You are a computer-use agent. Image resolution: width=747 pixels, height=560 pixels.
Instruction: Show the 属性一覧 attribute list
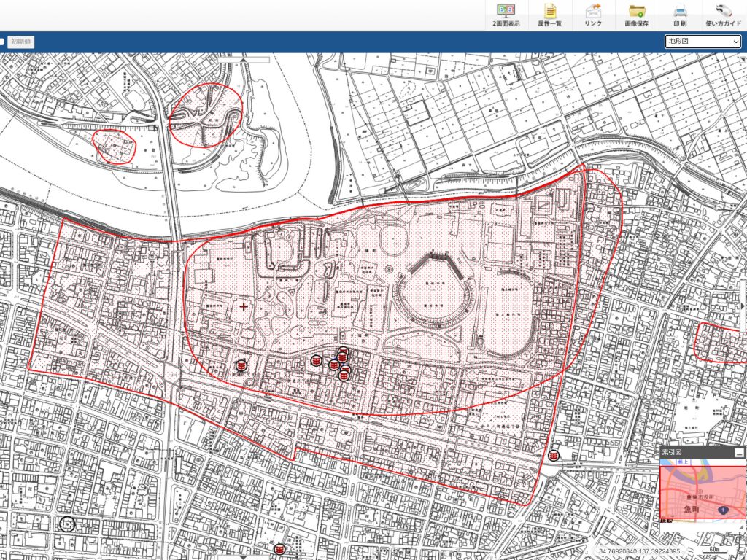(x=550, y=15)
